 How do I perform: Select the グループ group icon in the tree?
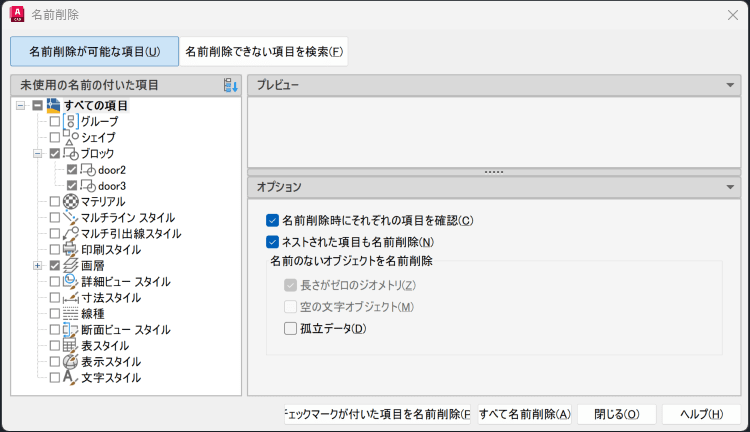pyautogui.click(x=71, y=121)
